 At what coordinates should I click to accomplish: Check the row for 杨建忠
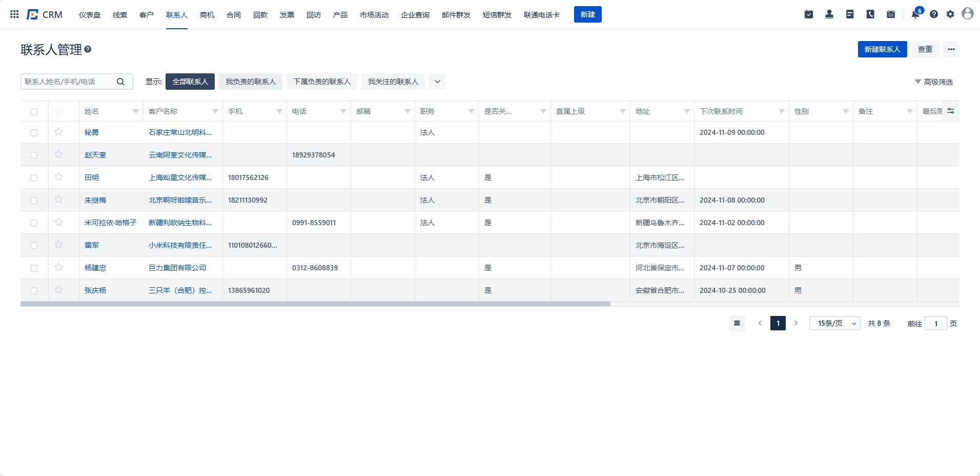click(x=34, y=268)
